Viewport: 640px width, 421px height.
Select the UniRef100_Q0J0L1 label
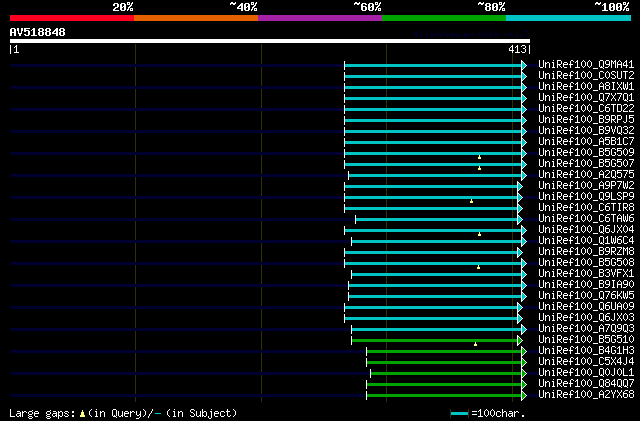586,373
